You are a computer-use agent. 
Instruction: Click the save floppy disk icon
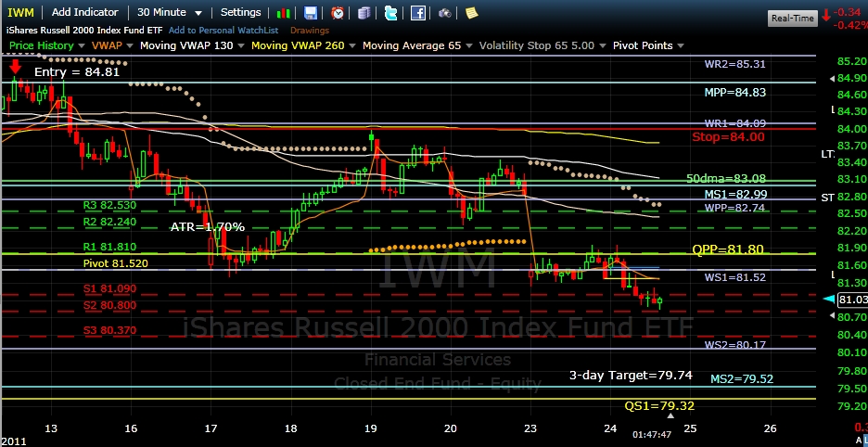pyautogui.click(x=311, y=13)
